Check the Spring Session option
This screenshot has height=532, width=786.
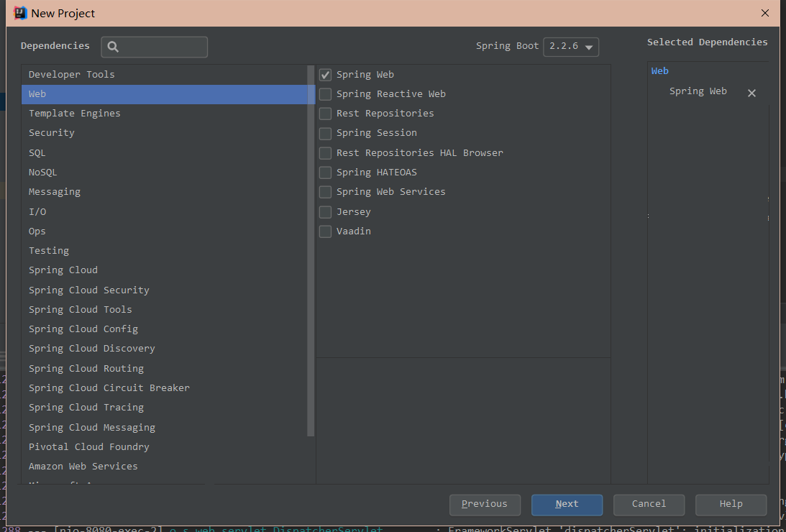click(325, 133)
